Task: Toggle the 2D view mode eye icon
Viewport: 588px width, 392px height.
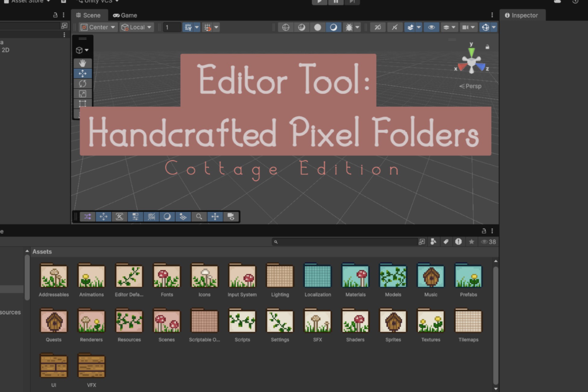Action: [x=431, y=27]
